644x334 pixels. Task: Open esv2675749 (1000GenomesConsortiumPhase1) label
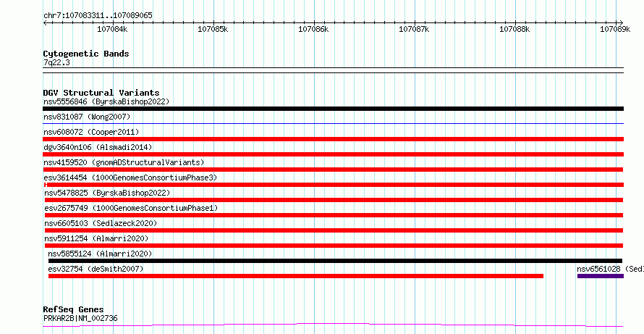(131, 208)
